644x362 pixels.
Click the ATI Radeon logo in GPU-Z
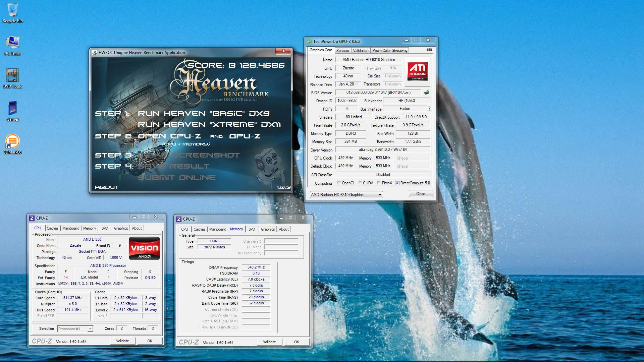click(417, 71)
